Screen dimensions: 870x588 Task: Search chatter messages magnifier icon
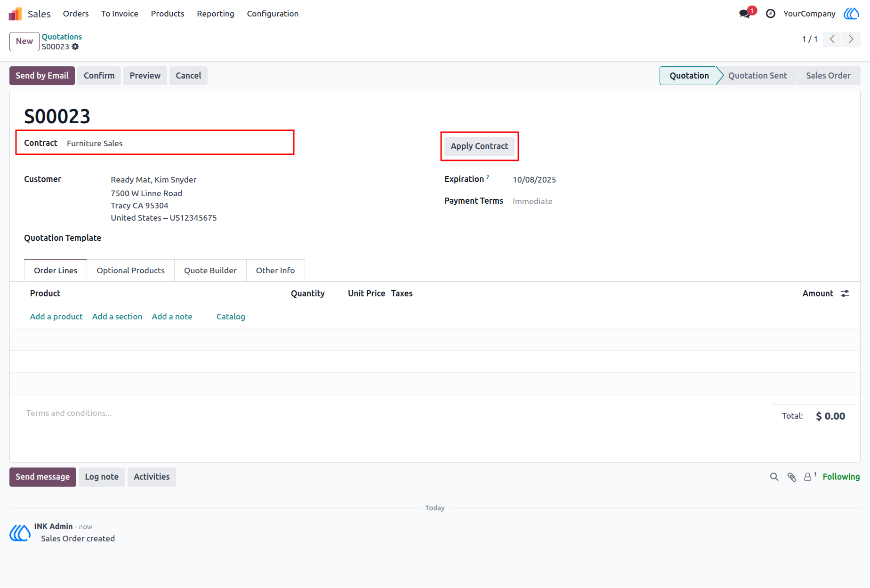(x=774, y=477)
